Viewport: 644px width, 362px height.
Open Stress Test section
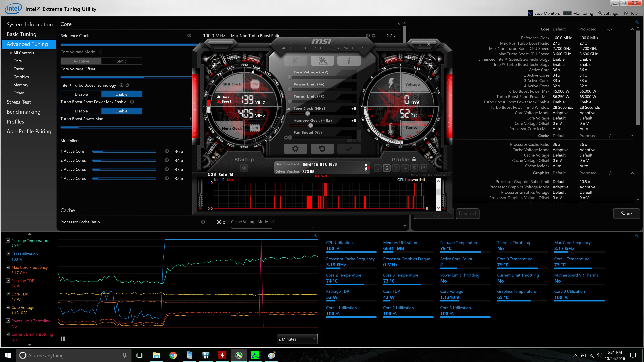[19, 102]
